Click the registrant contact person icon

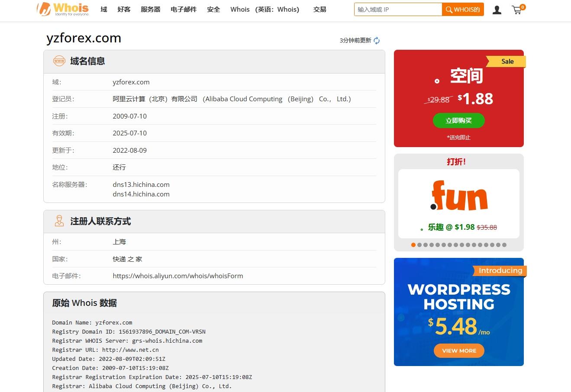pos(59,221)
